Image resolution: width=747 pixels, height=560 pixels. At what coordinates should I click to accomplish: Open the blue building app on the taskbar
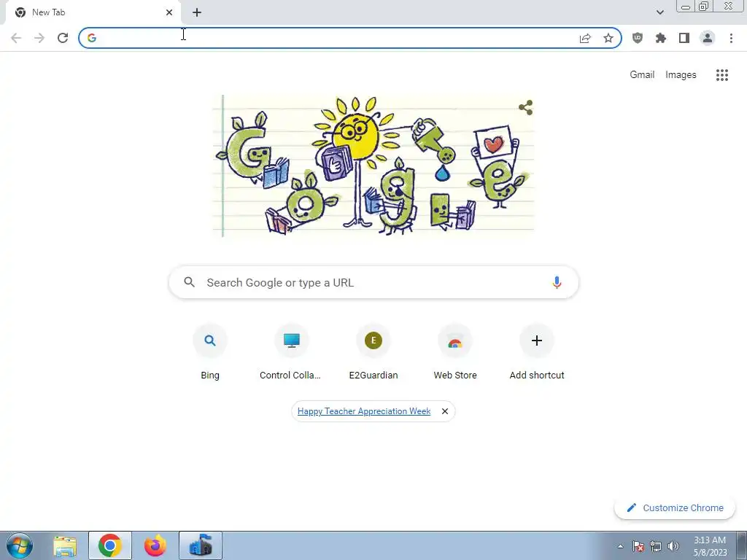tap(201, 546)
